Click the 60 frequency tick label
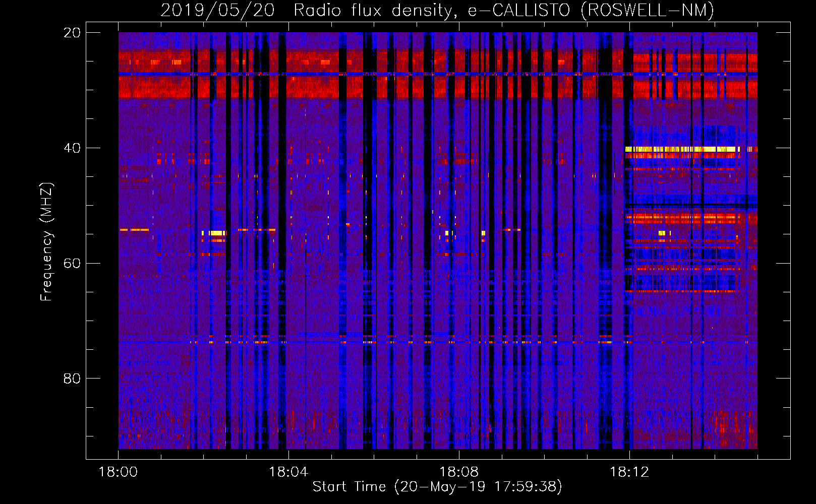The width and height of the screenshot is (816, 504). click(72, 263)
